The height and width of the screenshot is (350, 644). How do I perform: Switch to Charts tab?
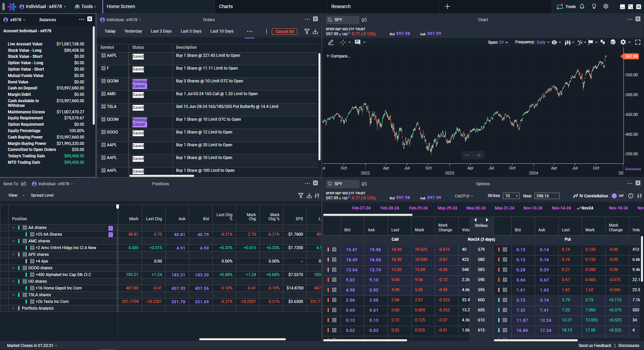click(226, 6)
